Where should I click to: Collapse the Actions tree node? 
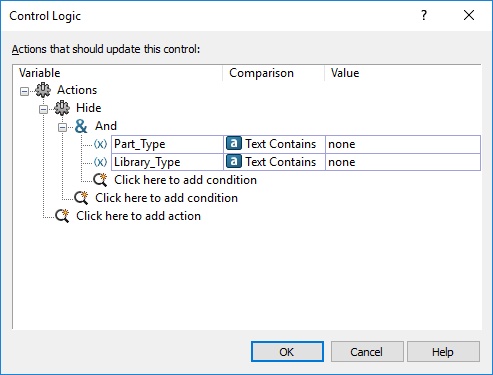tap(24, 91)
